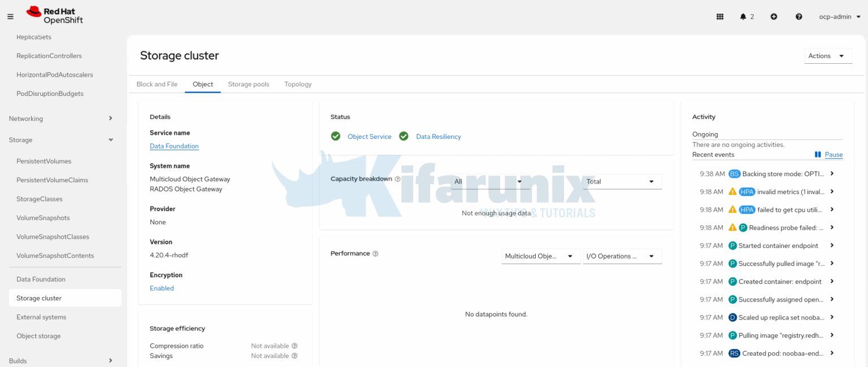Image resolution: width=868 pixels, height=367 pixels.
Task: Expand the Backing store mode event
Action: click(832, 174)
